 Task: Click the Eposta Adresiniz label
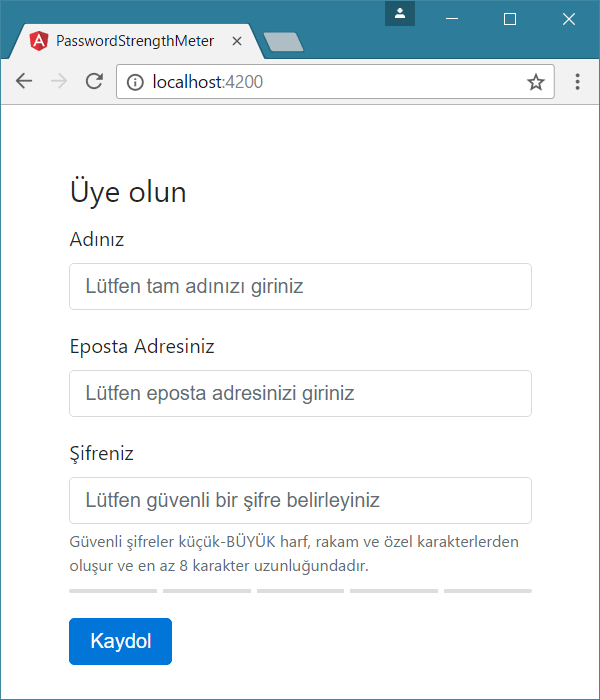(142, 347)
